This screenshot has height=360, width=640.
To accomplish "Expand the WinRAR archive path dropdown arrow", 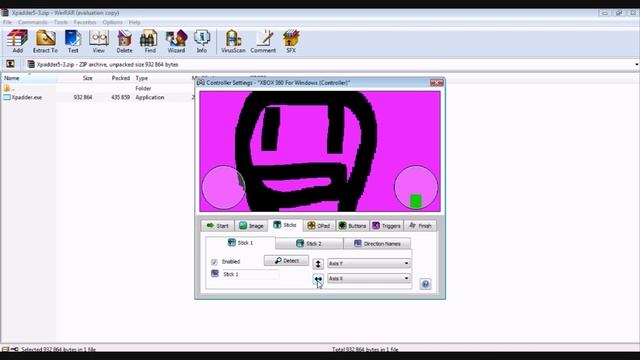I will [x=636, y=64].
